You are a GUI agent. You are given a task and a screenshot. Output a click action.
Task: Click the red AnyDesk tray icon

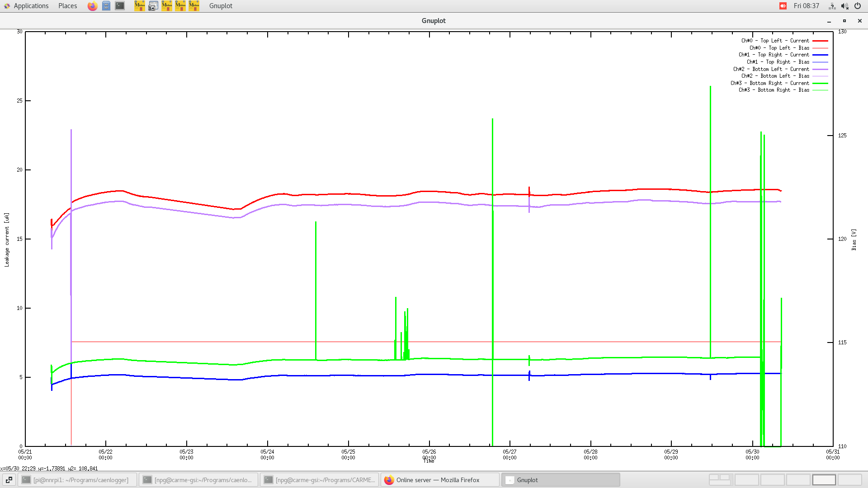coord(783,6)
